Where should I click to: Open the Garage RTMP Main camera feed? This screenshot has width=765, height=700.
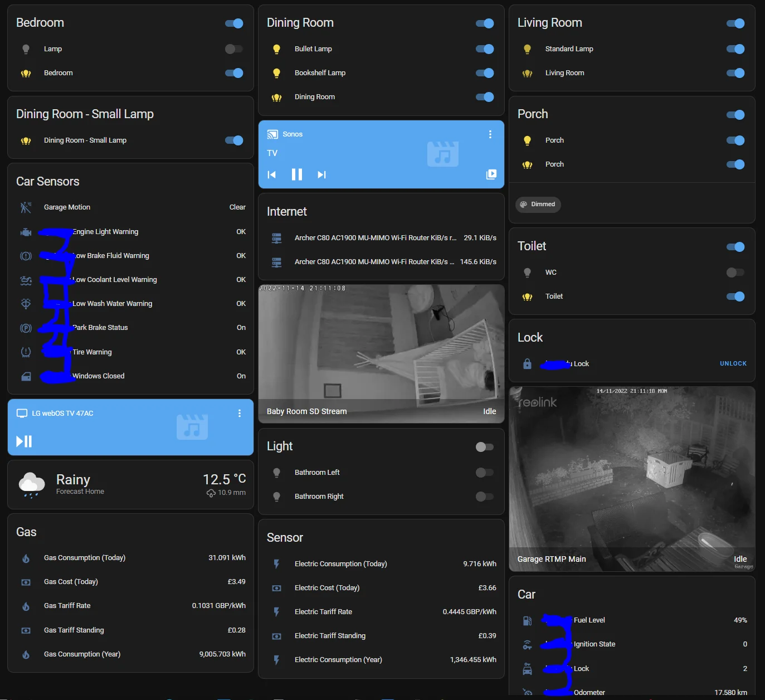click(x=632, y=479)
